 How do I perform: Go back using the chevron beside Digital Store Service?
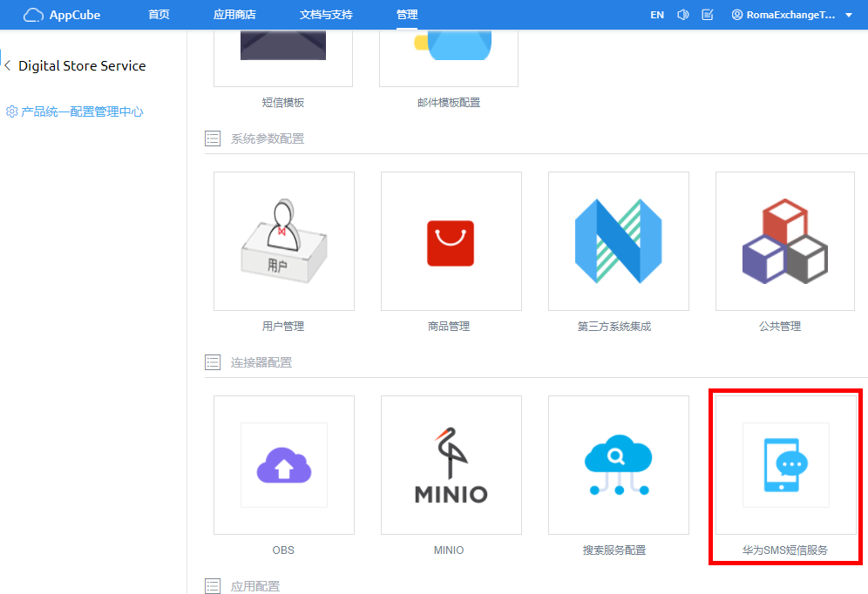click(x=8, y=66)
